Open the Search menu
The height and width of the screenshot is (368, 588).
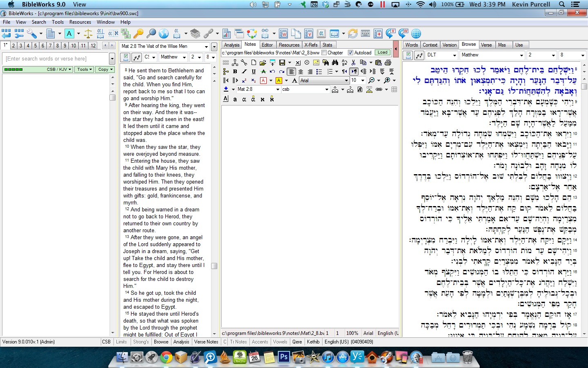pyautogui.click(x=39, y=22)
